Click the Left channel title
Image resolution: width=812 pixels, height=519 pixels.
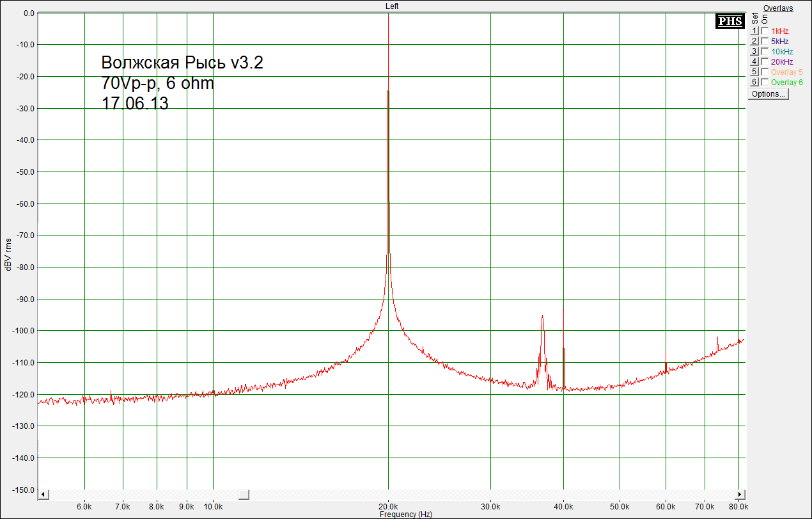click(392, 6)
